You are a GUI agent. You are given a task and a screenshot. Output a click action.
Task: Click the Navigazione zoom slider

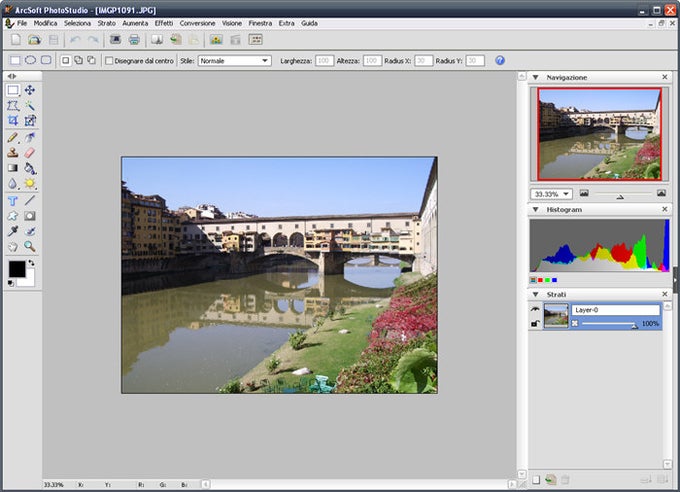tap(623, 194)
